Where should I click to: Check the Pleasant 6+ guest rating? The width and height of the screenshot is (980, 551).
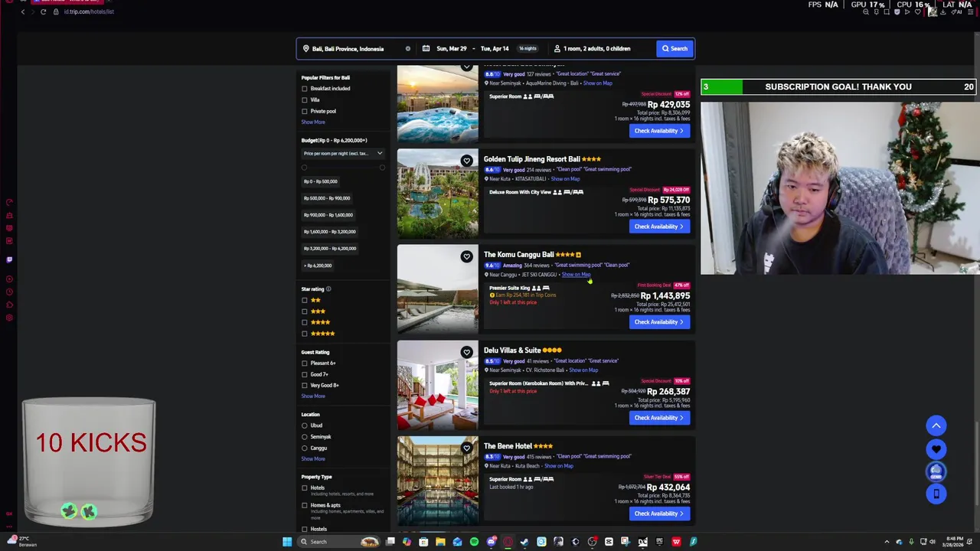pyautogui.click(x=305, y=363)
